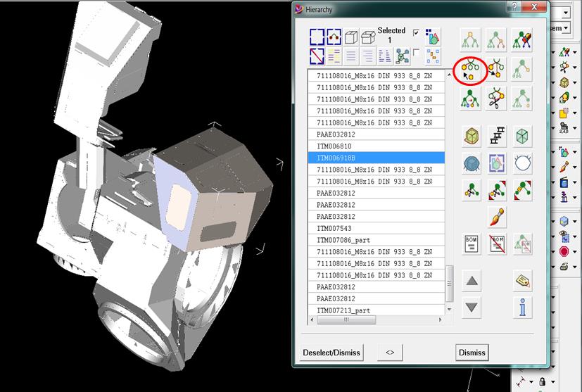
Task: Open the 'sem' combo box dropdown
Action: point(567,28)
